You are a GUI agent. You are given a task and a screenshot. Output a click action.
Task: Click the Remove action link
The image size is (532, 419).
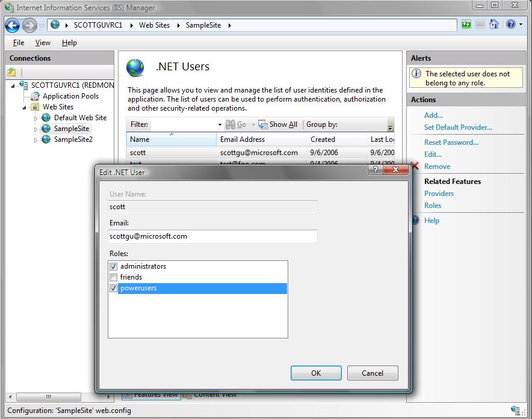tap(437, 167)
